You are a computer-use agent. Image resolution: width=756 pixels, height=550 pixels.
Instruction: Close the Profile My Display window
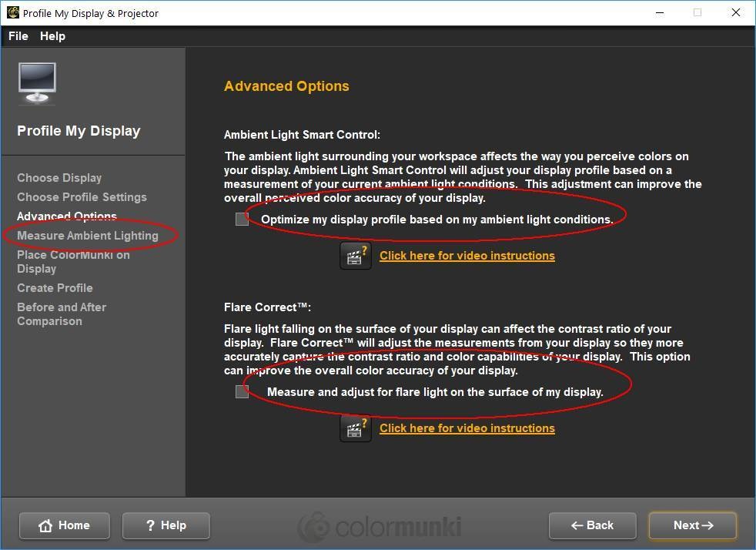736,12
